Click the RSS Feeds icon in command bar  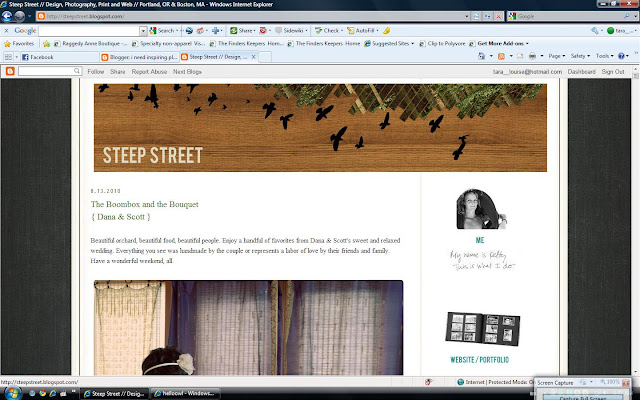coord(502,56)
